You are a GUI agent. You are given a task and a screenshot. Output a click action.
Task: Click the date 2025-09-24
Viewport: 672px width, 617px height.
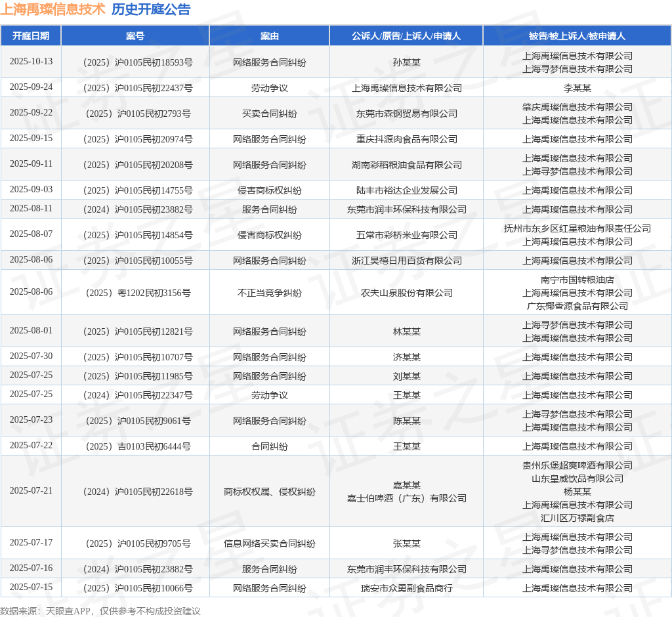tap(31, 87)
